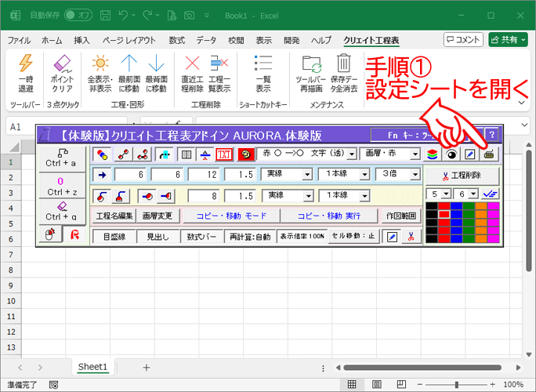
Task: Click the scissors icon in bottom row
Action: [411, 236]
